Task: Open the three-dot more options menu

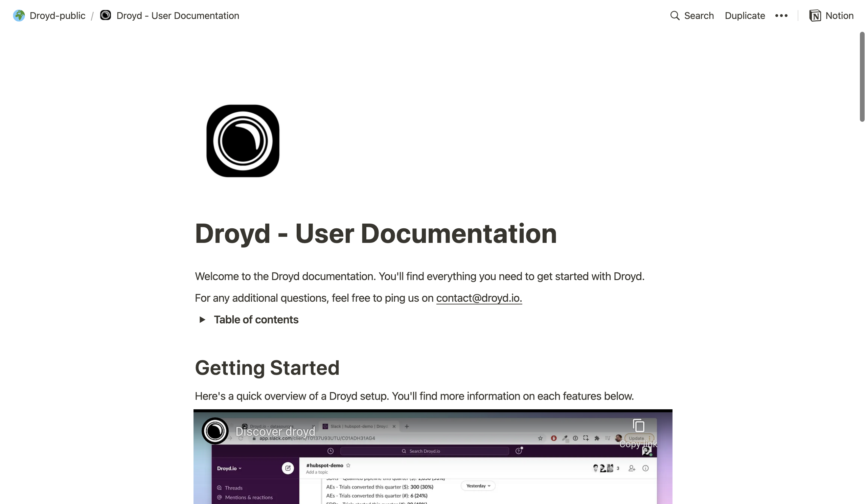Action: coord(781,16)
